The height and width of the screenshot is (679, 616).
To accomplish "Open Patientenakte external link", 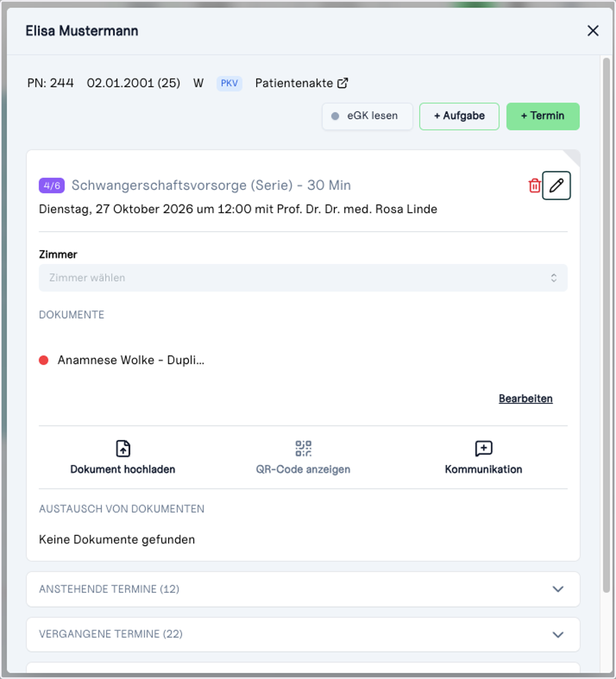I will coord(302,83).
